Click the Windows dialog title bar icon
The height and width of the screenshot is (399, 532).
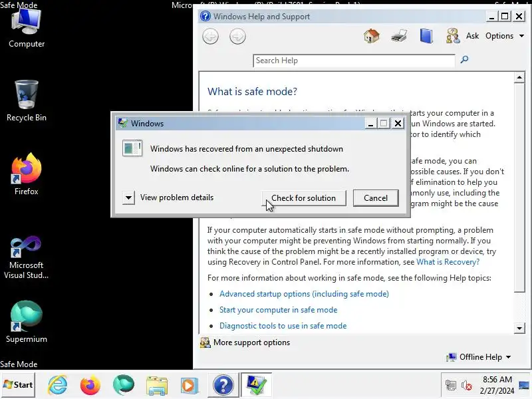click(122, 123)
